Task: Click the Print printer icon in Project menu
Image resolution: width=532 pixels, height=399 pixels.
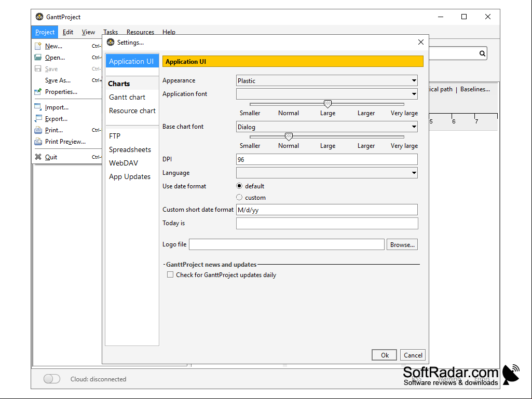Action: pyautogui.click(x=38, y=130)
